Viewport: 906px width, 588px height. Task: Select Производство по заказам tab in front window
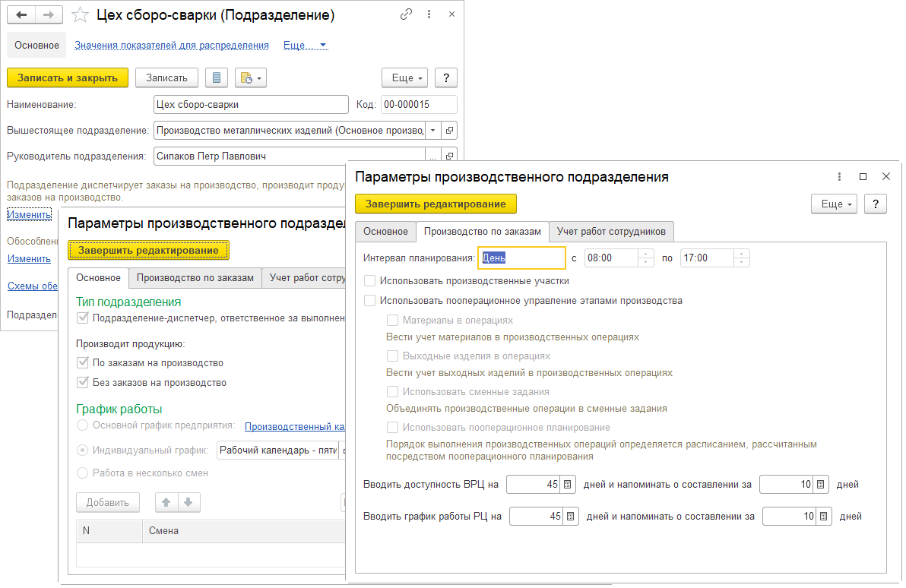[x=483, y=232]
